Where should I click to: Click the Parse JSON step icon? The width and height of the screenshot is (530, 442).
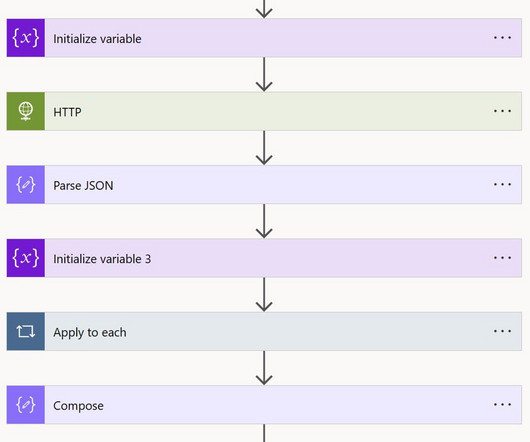click(x=26, y=185)
